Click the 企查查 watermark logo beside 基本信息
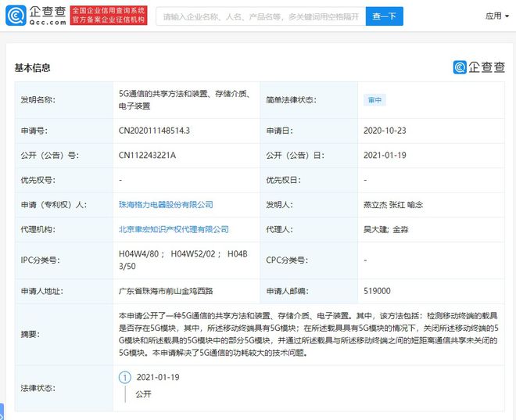 [x=478, y=67]
